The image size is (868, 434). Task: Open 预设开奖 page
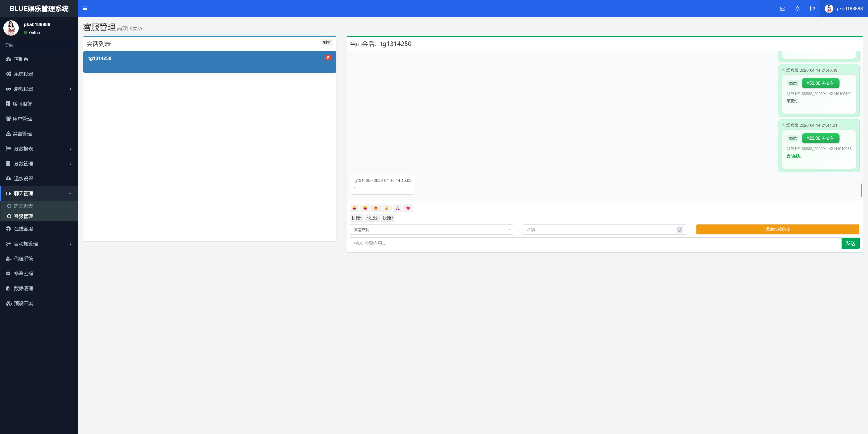coord(39,303)
